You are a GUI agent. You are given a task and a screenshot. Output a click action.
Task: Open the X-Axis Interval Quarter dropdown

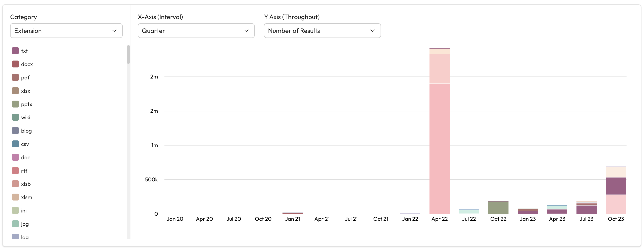pyautogui.click(x=196, y=31)
